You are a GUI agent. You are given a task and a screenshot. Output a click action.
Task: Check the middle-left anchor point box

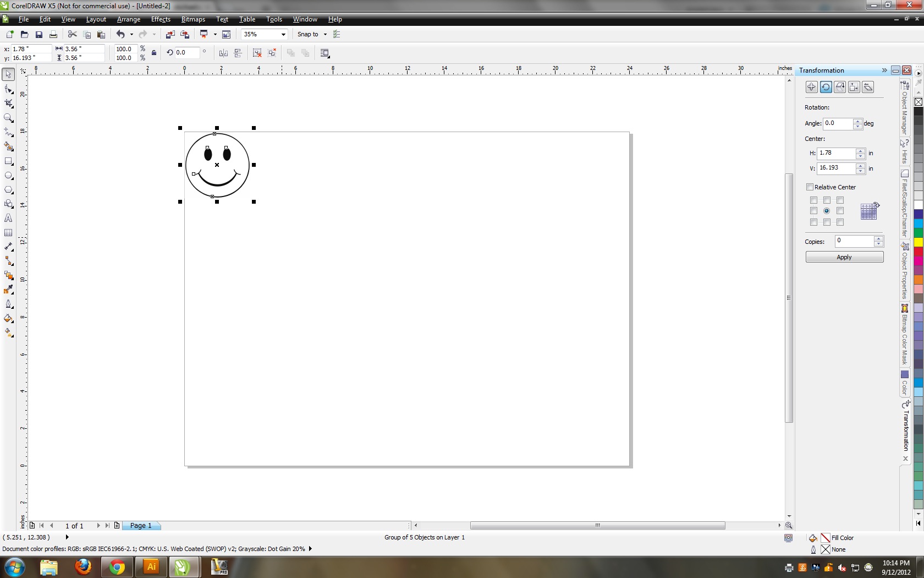pyautogui.click(x=813, y=211)
